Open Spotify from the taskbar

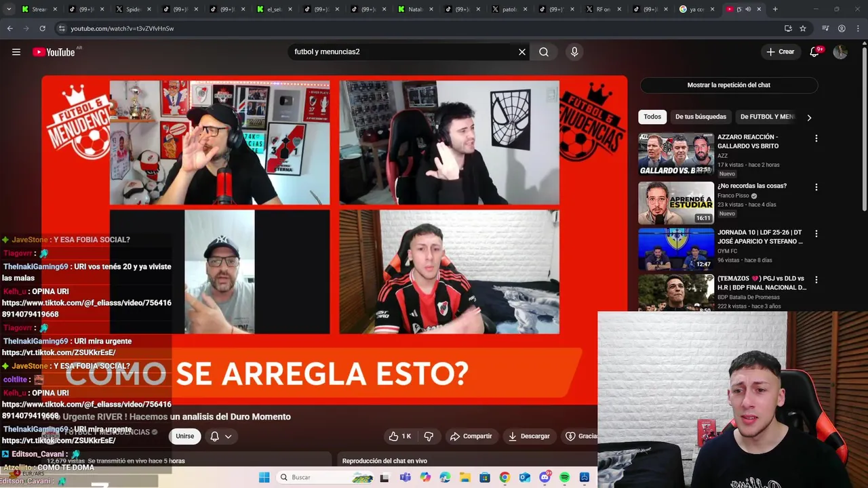coord(565,478)
